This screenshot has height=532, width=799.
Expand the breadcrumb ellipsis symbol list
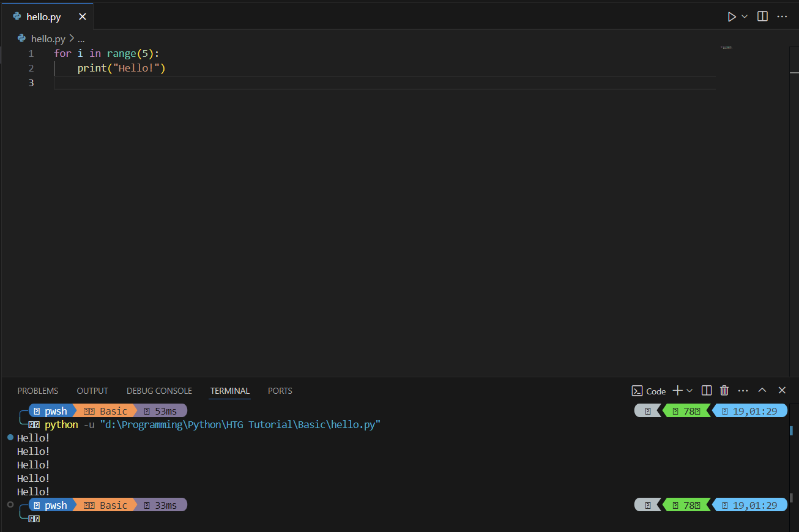[81, 39]
